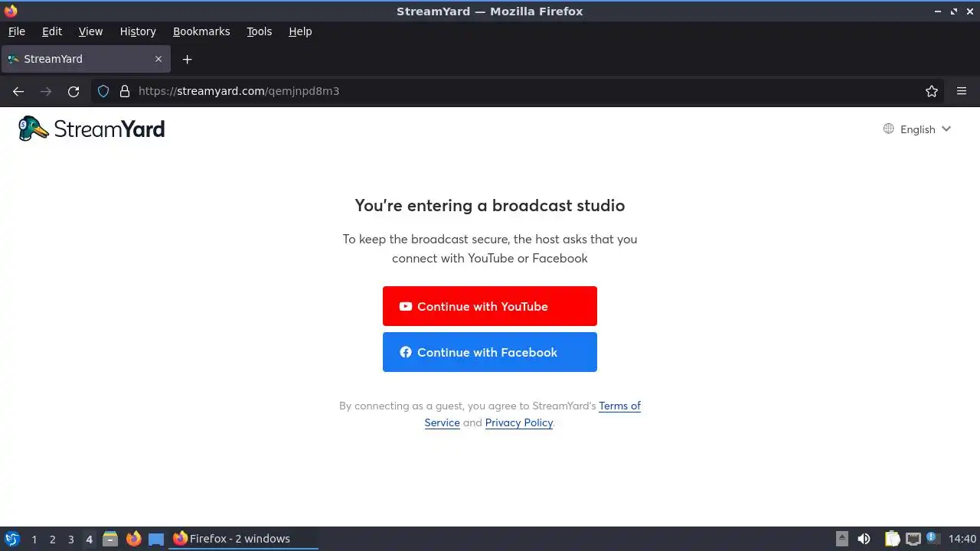
Task: Click the Facebook logo in blue button
Action: 406,352
